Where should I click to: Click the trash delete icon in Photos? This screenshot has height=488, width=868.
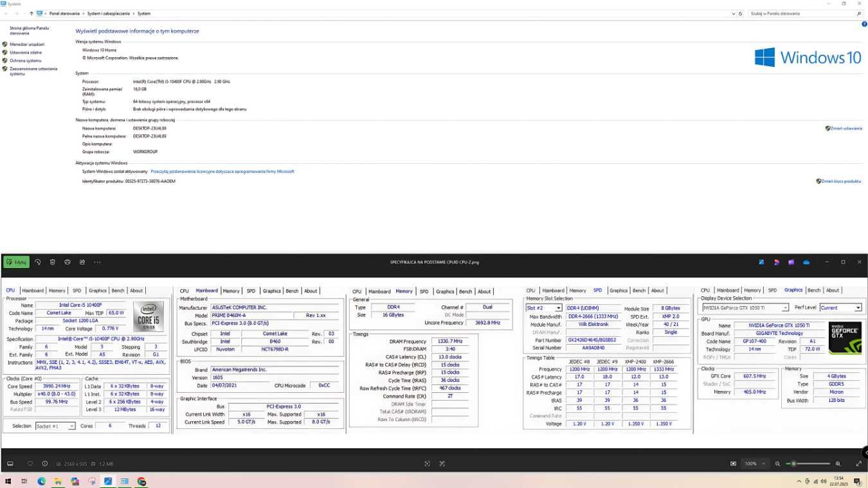(x=53, y=262)
